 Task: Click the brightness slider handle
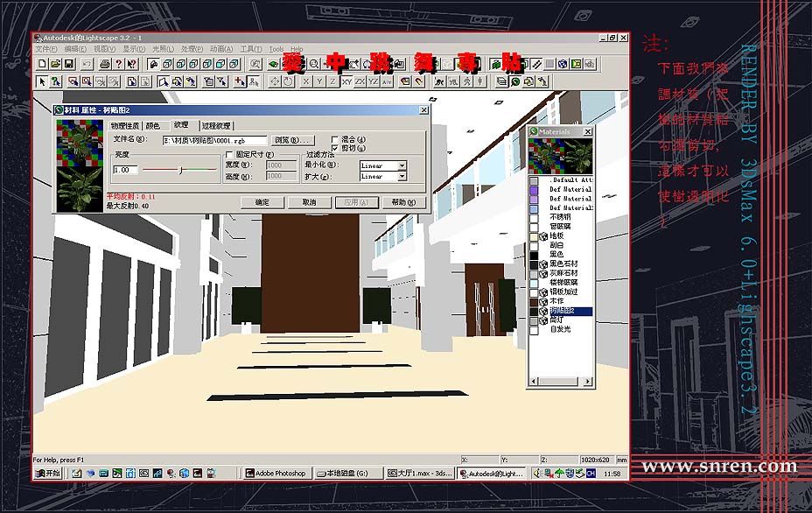tap(180, 170)
